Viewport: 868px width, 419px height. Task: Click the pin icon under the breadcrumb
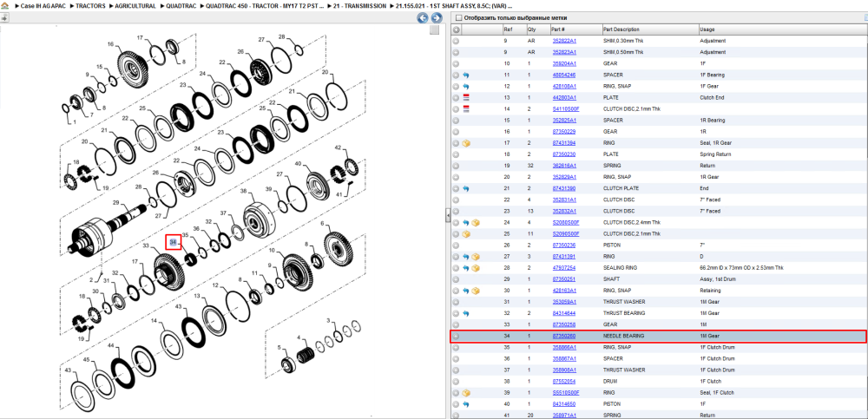click(3, 17)
